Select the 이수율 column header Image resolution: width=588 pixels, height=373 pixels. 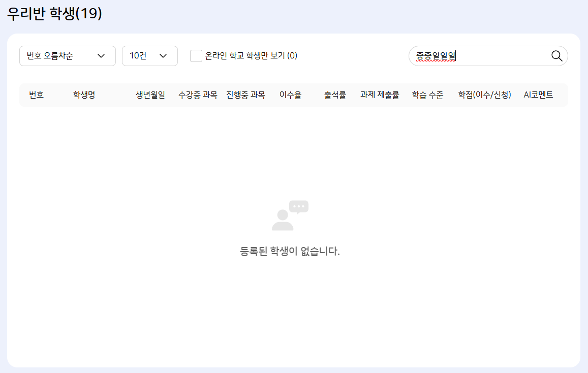pos(290,95)
